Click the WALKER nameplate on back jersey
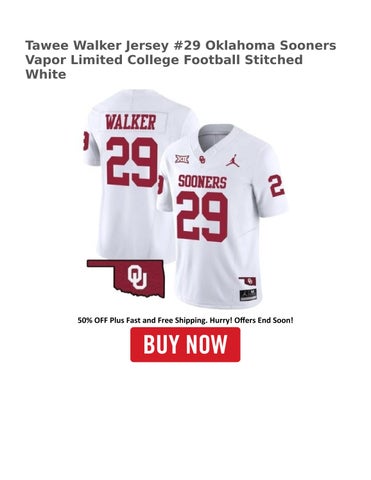 [x=130, y=122]
